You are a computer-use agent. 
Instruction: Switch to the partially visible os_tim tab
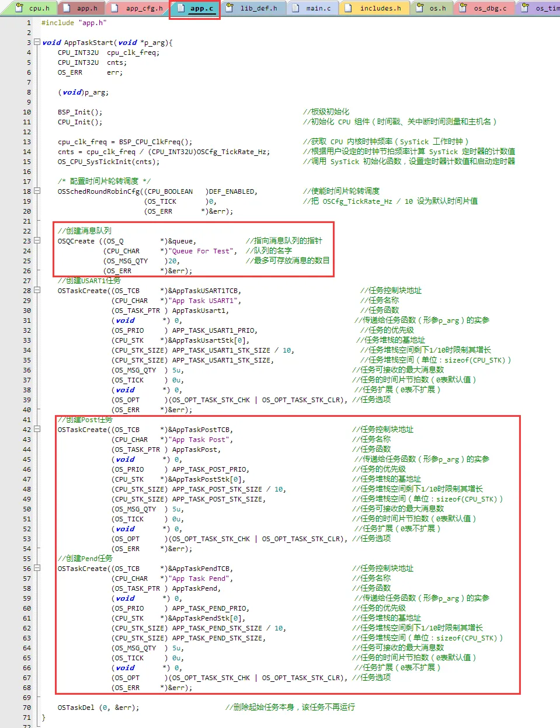[x=547, y=8]
